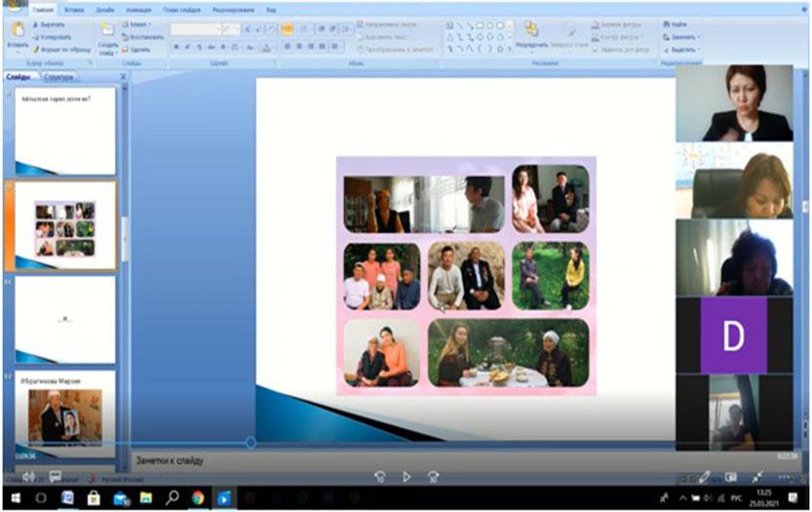Click the clear formatting icon
Viewport: 812px width, 512px height.
click(x=271, y=29)
